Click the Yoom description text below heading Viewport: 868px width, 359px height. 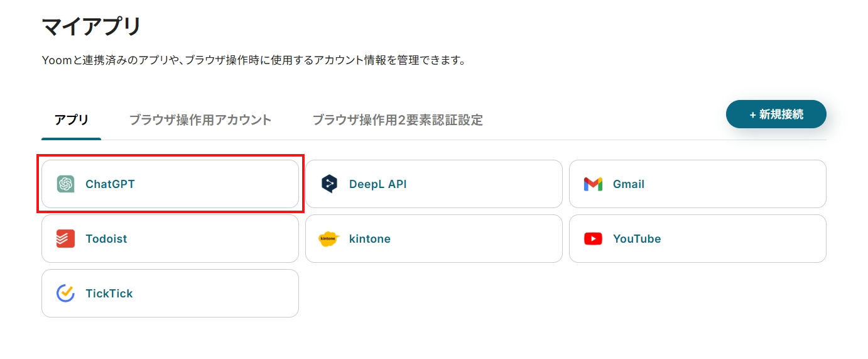coord(253,61)
